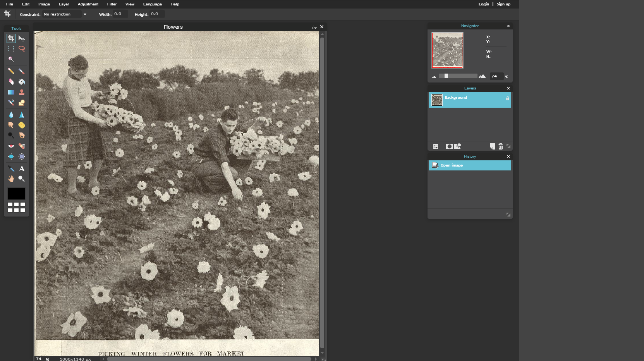Select the Hand pan tool
The height and width of the screenshot is (361, 644).
[x=11, y=179]
